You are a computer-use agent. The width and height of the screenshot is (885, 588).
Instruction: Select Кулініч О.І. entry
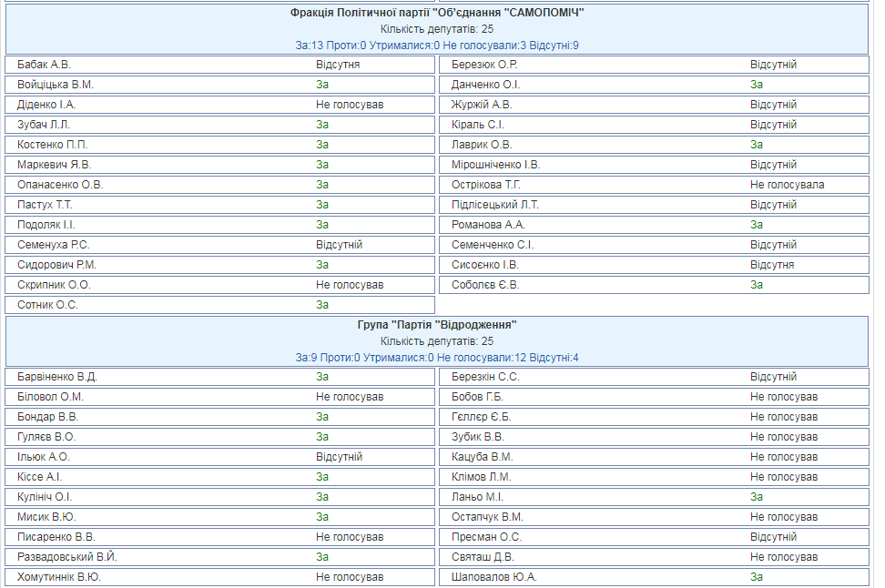(45, 497)
